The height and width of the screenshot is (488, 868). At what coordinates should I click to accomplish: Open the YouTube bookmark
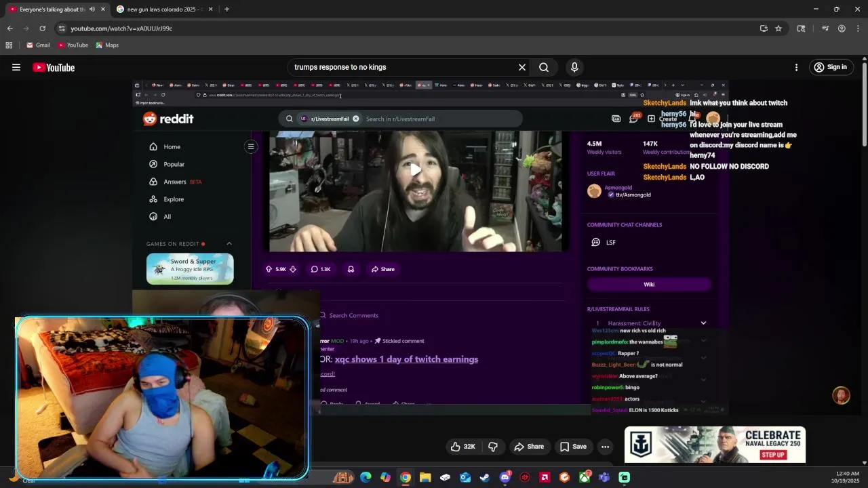(73, 45)
